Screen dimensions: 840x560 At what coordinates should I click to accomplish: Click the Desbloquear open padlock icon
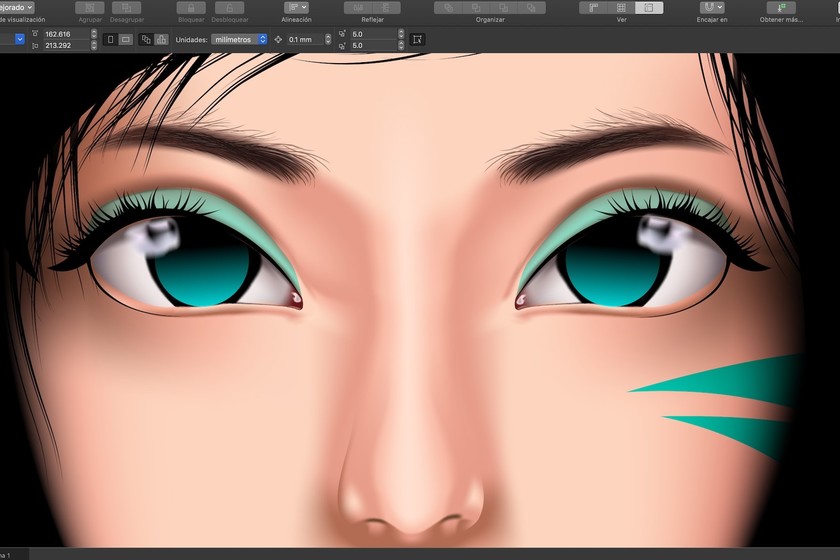[x=228, y=7]
